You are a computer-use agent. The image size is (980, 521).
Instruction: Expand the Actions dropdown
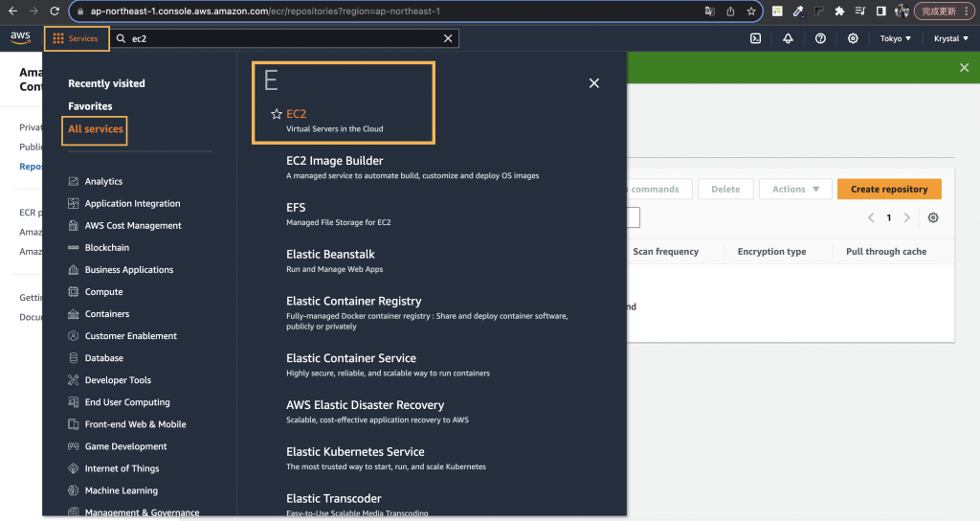click(x=795, y=189)
